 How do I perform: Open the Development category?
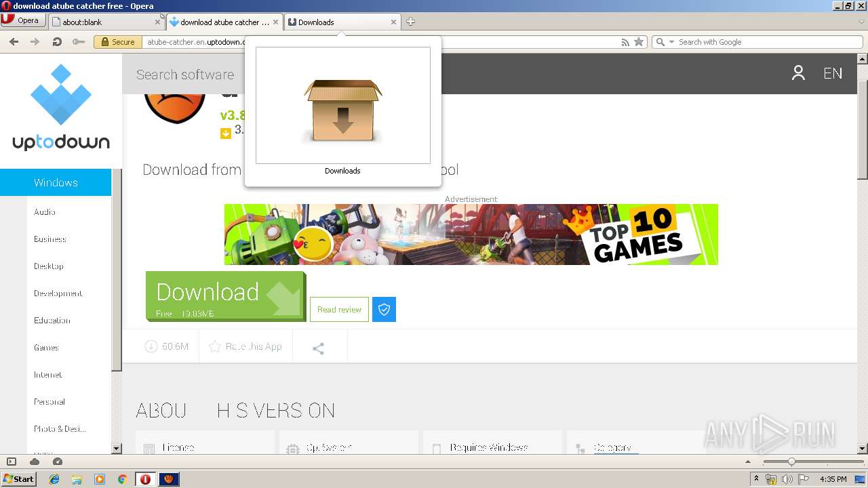coord(58,293)
